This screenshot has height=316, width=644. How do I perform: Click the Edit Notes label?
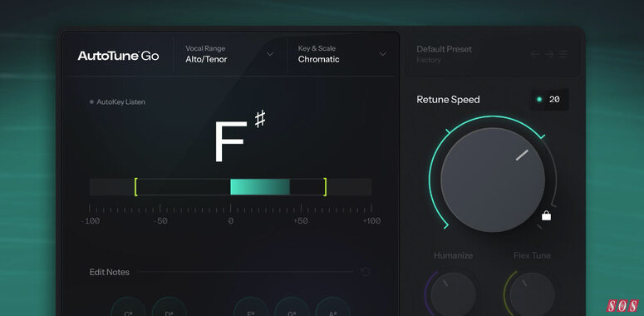click(109, 272)
